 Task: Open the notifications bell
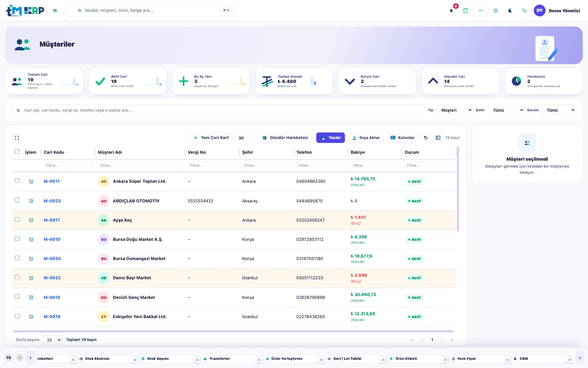pyautogui.click(x=451, y=11)
